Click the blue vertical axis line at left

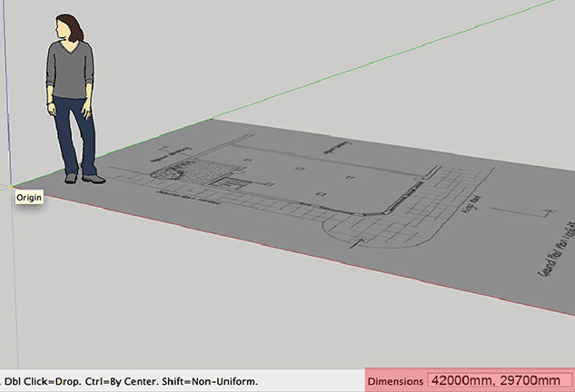pos(5,91)
